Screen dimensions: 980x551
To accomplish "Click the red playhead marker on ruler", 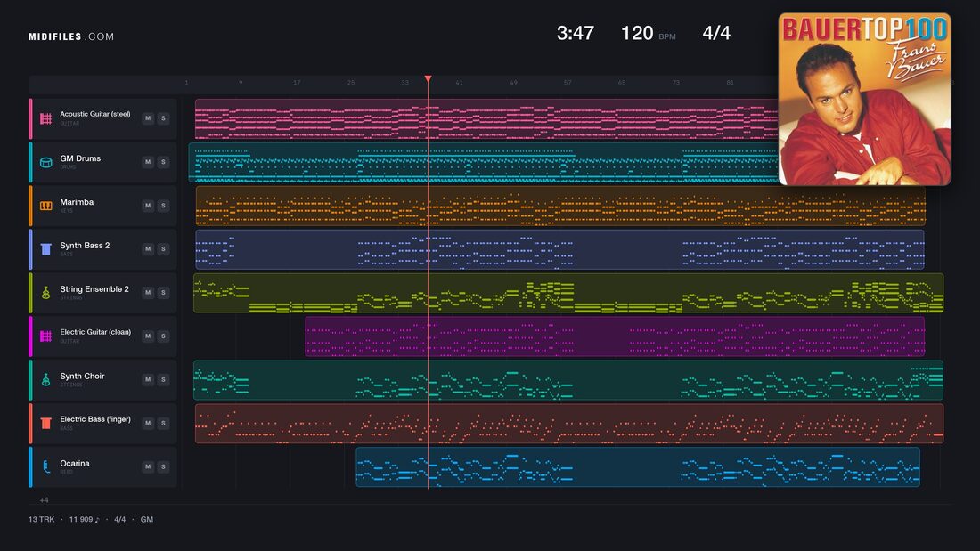I will click(429, 78).
